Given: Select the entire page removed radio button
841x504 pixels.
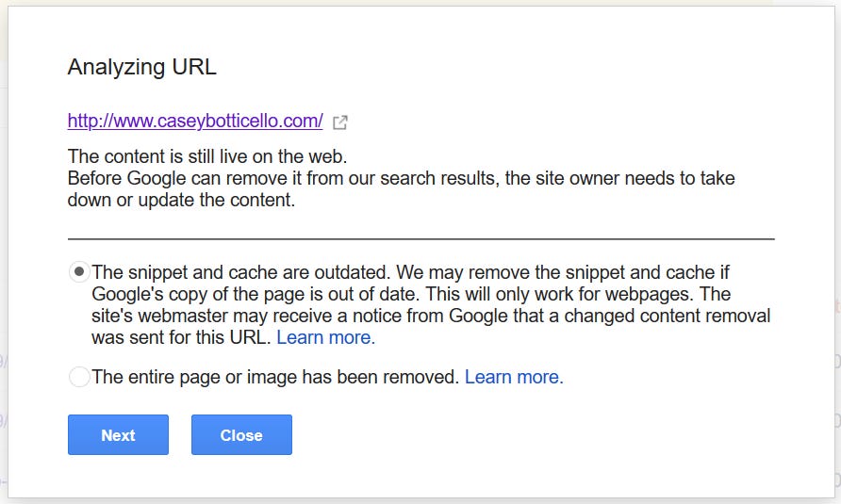Looking at the screenshot, I should (79, 377).
